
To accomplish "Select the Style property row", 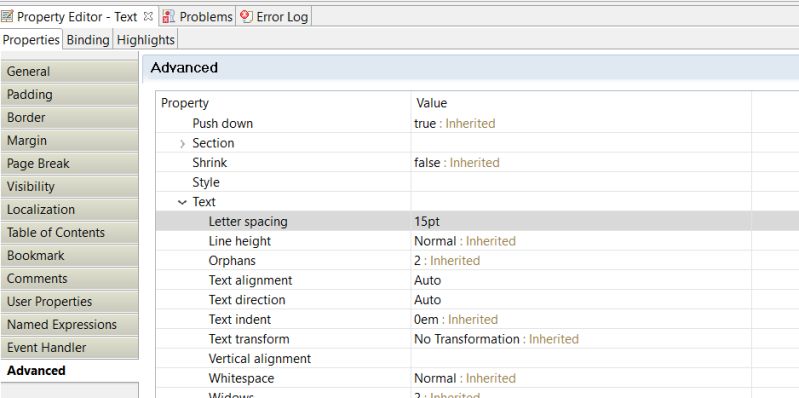I will click(x=477, y=182).
